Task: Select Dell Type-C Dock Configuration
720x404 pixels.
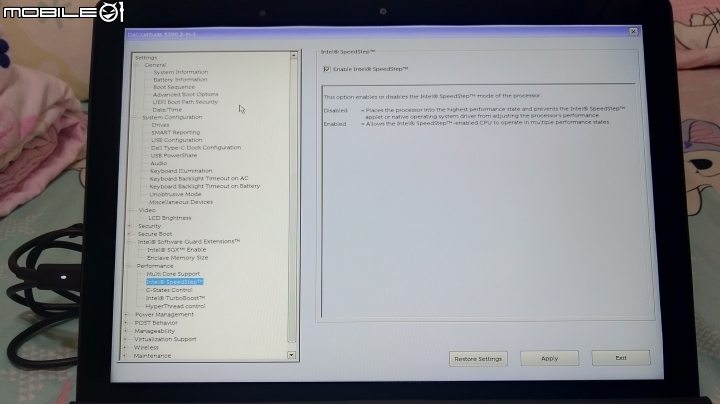Action: point(196,148)
